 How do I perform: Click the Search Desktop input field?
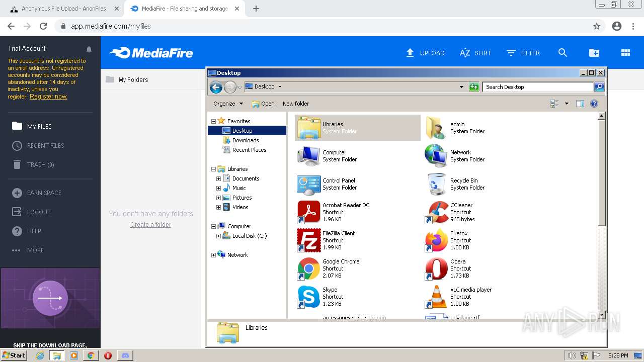coord(538,87)
